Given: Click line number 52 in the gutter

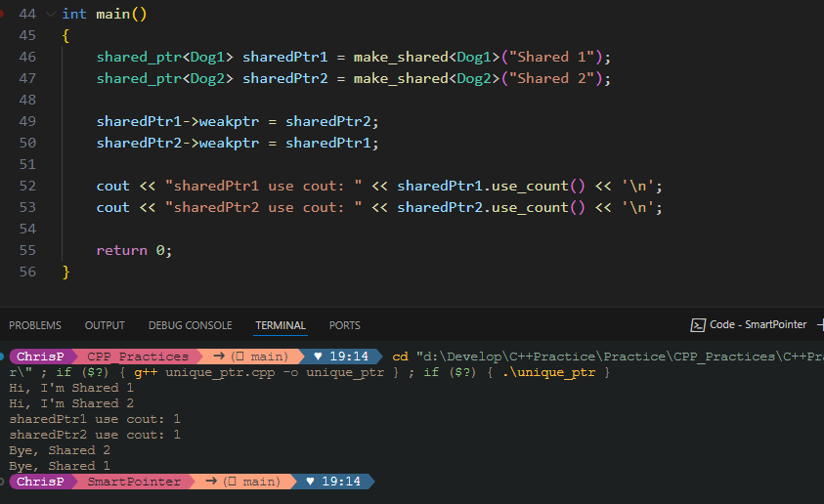Looking at the screenshot, I should click(x=27, y=186).
